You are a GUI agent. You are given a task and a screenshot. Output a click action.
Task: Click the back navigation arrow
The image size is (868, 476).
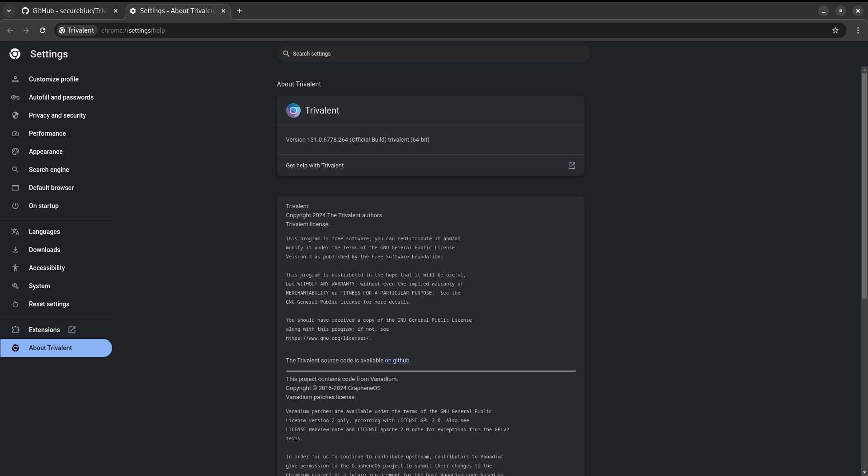pos(10,30)
